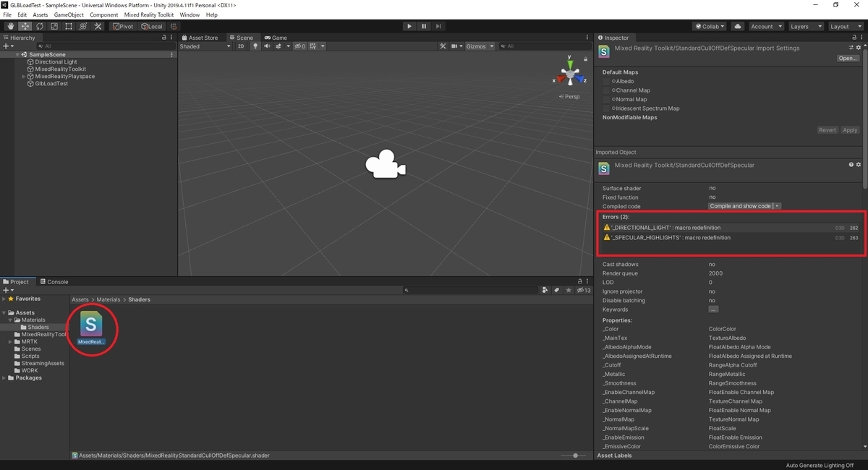Open the cloud Services icon
Screen dimensions: 868x470
click(x=737, y=27)
